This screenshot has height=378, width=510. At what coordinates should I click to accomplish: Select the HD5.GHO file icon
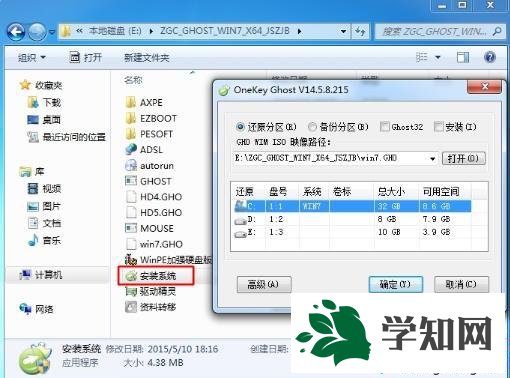tap(131, 212)
